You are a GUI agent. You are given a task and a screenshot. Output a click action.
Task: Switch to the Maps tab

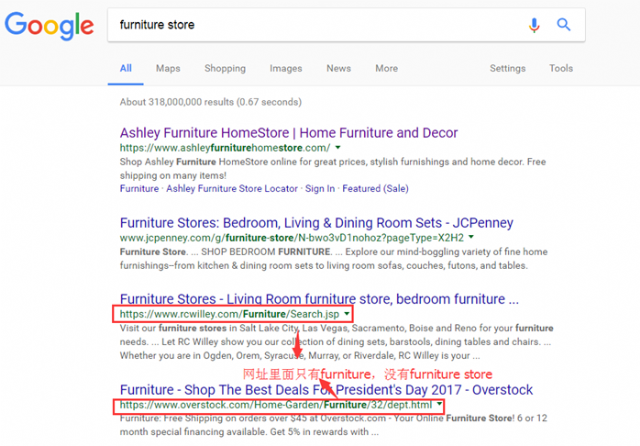pyautogui.click(x=168, y=68)
